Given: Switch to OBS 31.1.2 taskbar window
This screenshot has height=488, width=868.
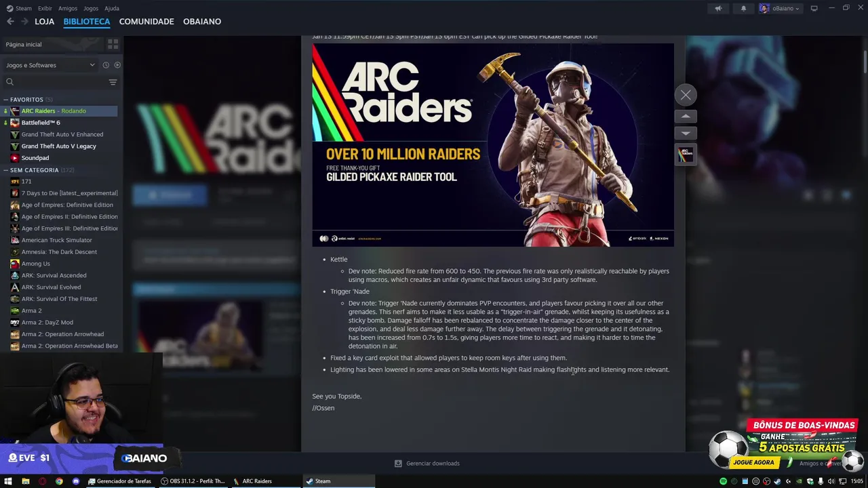Looking at the screenshot, I should pos(193,481).
